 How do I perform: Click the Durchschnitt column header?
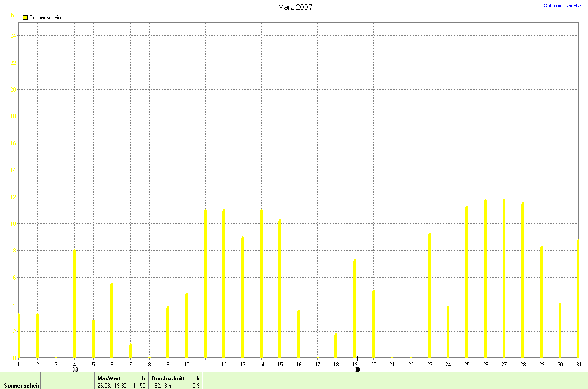click(168, 378)
